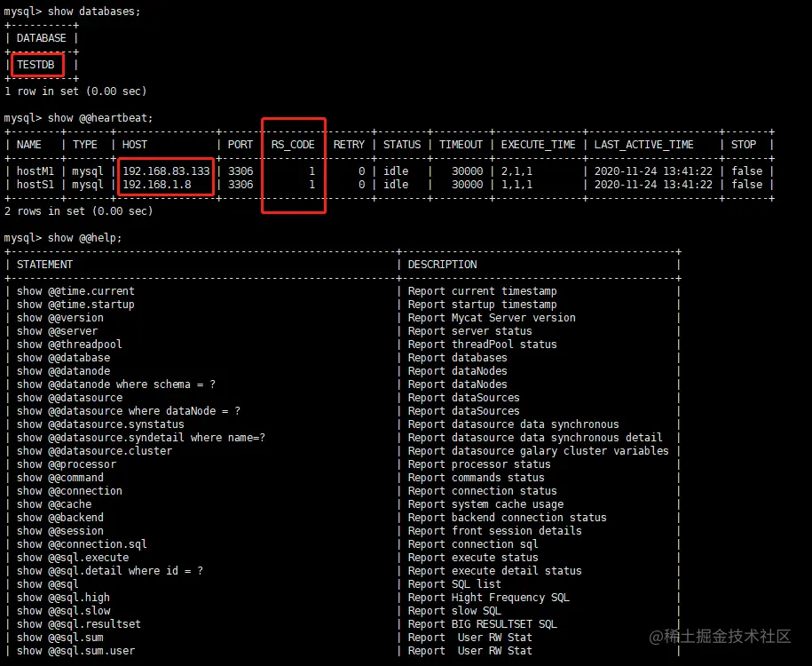Image resolution: width=812 pixels, height=666 pixels.
Task: Select 'show @@sql.detail where id = ?' statement
Action: tap(110, 571)
